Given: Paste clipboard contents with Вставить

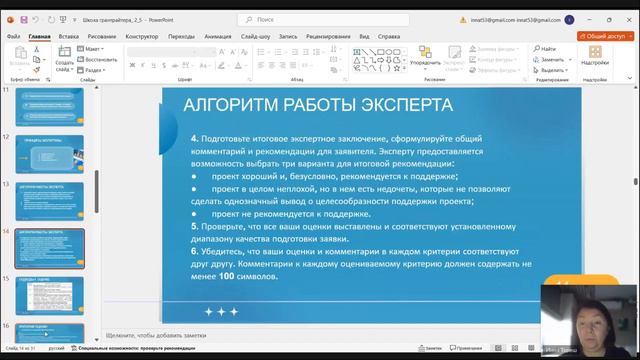Looking at the screenshot, I should [x=20, y=56].
